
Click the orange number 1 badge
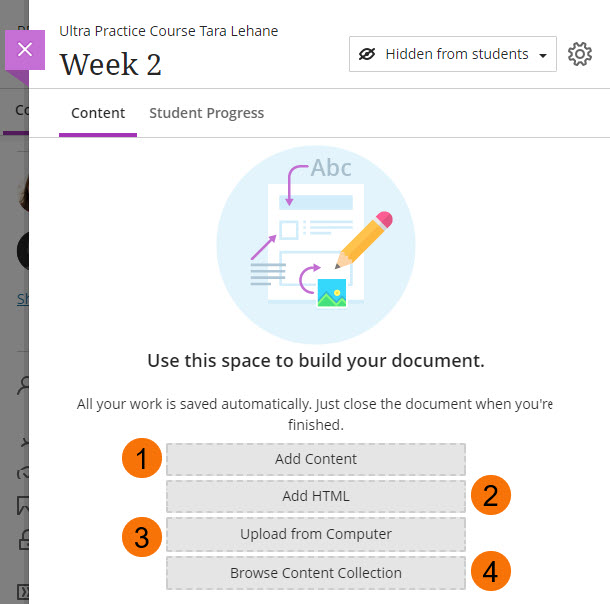[x=142, y=459]
